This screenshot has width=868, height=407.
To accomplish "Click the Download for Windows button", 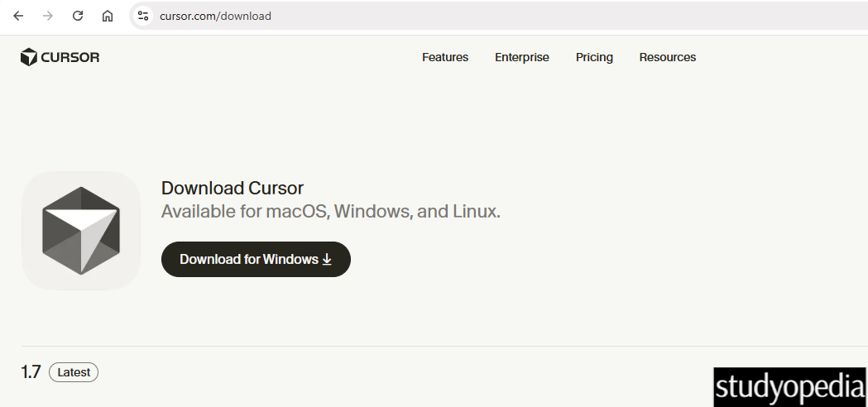I will [x=256, y=259].
